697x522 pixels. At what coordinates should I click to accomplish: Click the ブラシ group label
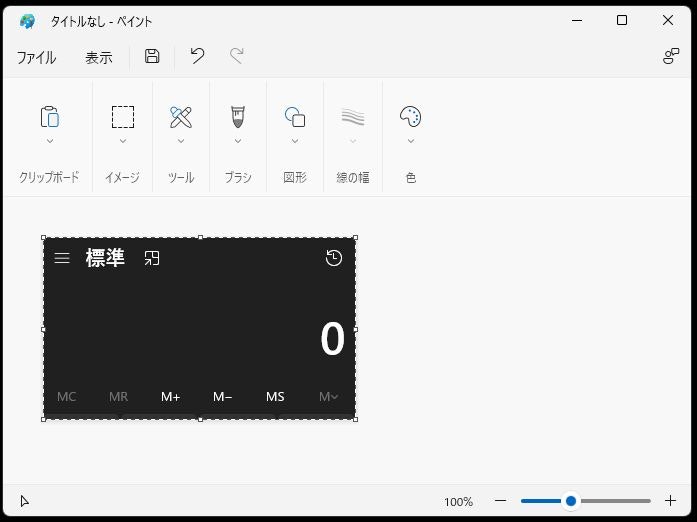[238, 177]
